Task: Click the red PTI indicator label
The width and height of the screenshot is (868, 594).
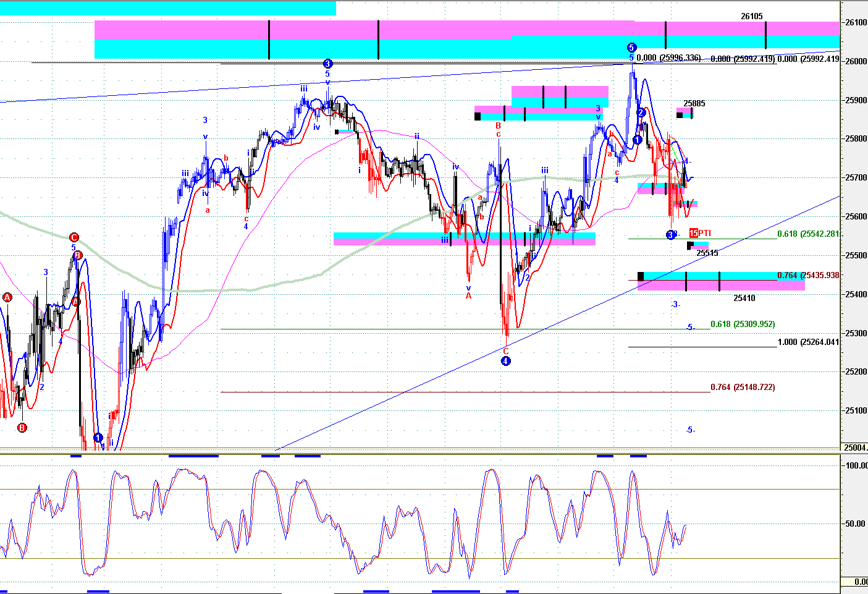Action: pyautogui.click(x=700, y=233)
